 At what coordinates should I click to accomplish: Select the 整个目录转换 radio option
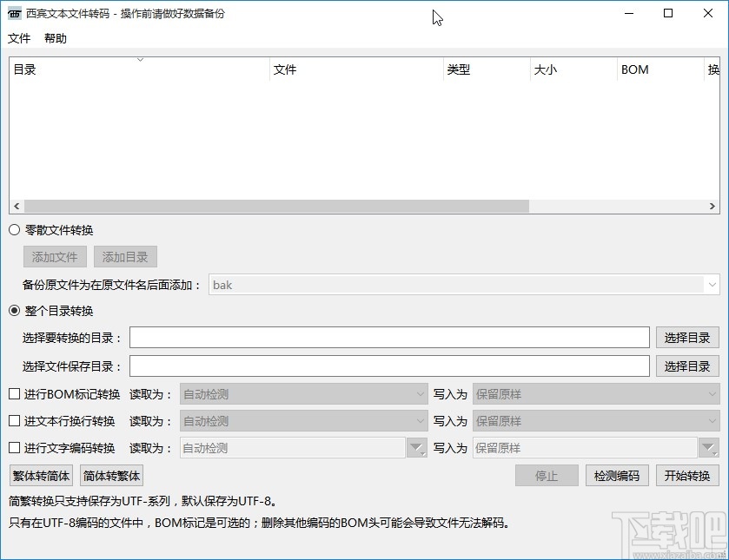point(13,310)
